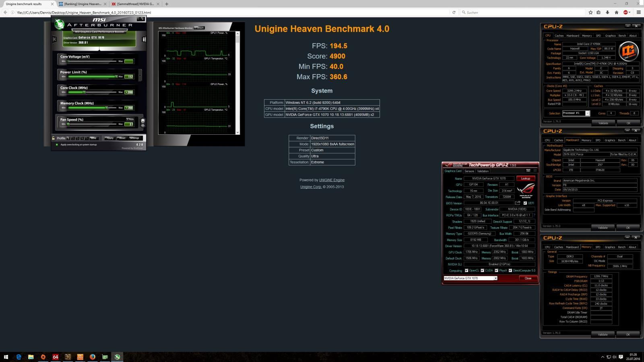Click the Power Limit slider track
This screenshot has height=362, width=644.
click(x=92, y=76)
